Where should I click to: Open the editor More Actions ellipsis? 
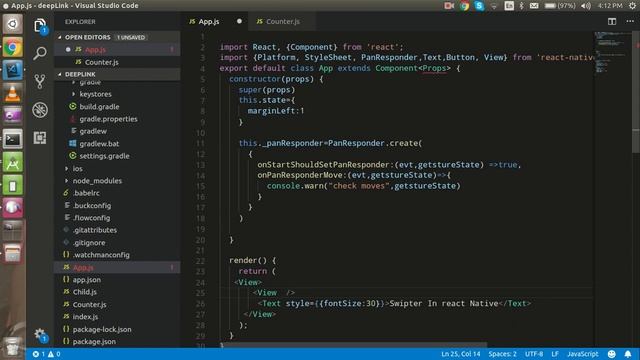630,21
